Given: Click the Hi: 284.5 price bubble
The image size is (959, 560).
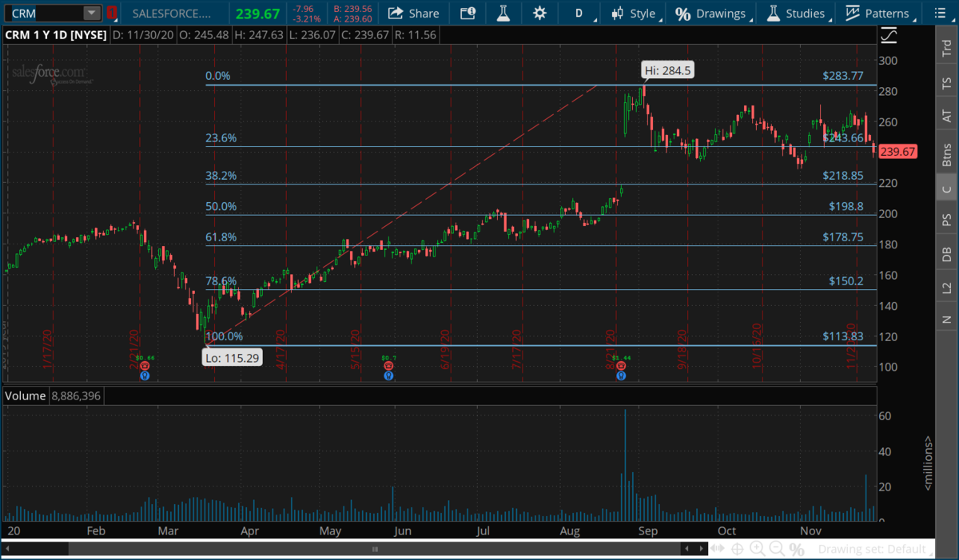Looking at the screenshot, I should pyautogui.click(x=668, y=70).
